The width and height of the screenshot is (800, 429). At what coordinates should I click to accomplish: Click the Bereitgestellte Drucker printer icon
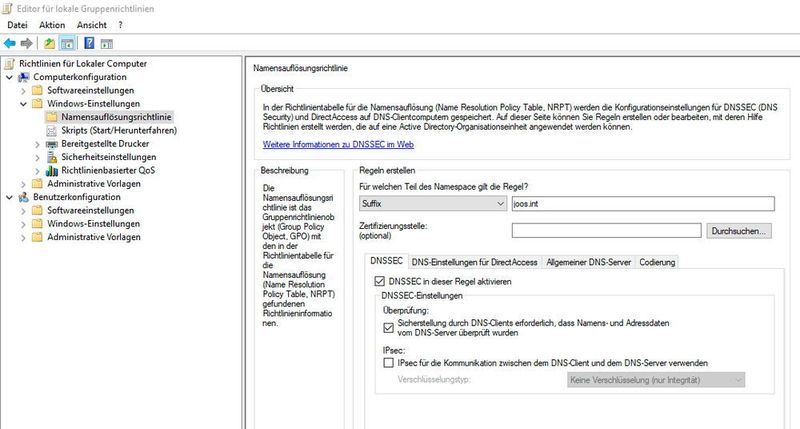pos(52,144)
